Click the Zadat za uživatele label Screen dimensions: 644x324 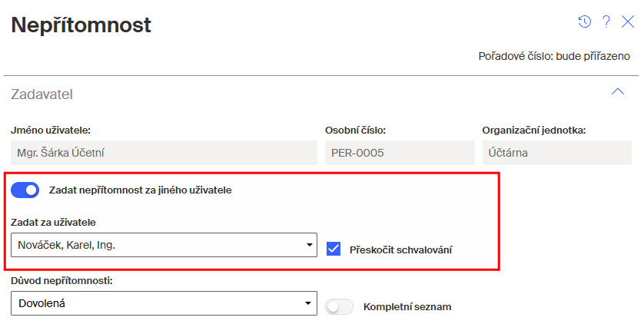click(x=54, y=223)
